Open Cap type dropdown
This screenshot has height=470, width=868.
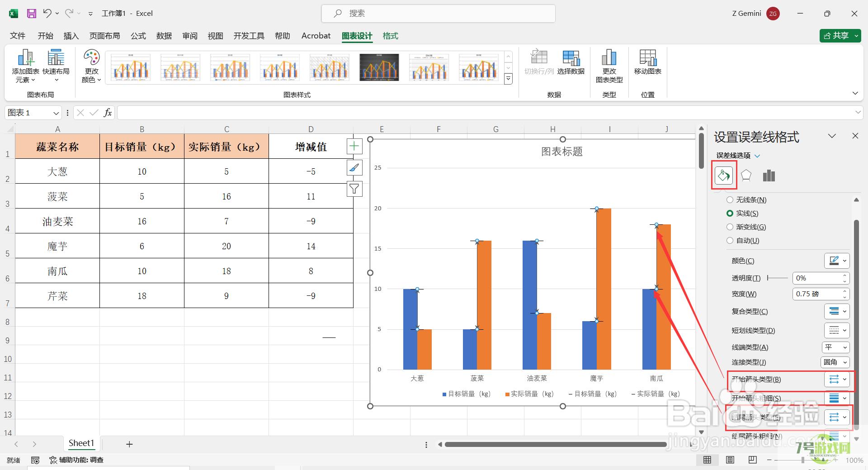coord(835,347)
